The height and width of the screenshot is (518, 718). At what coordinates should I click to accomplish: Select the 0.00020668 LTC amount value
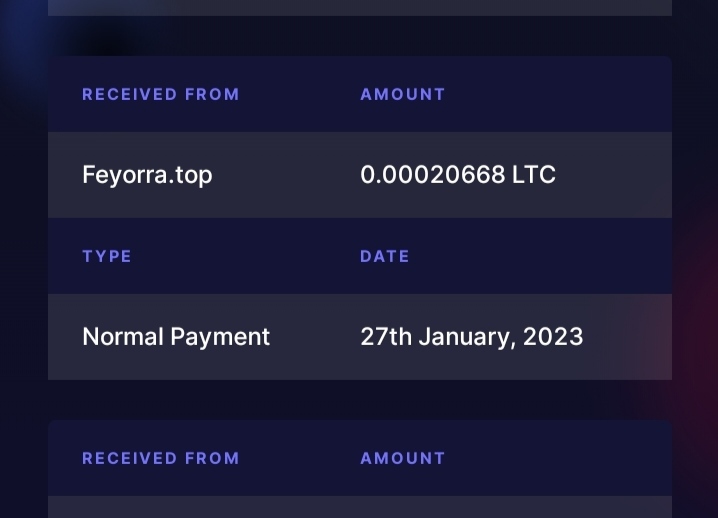[x=458, y=175]
